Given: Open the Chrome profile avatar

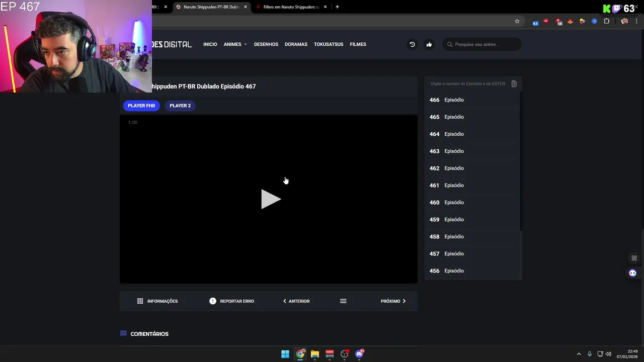Looking at the screenshot, I should (624, 21).
